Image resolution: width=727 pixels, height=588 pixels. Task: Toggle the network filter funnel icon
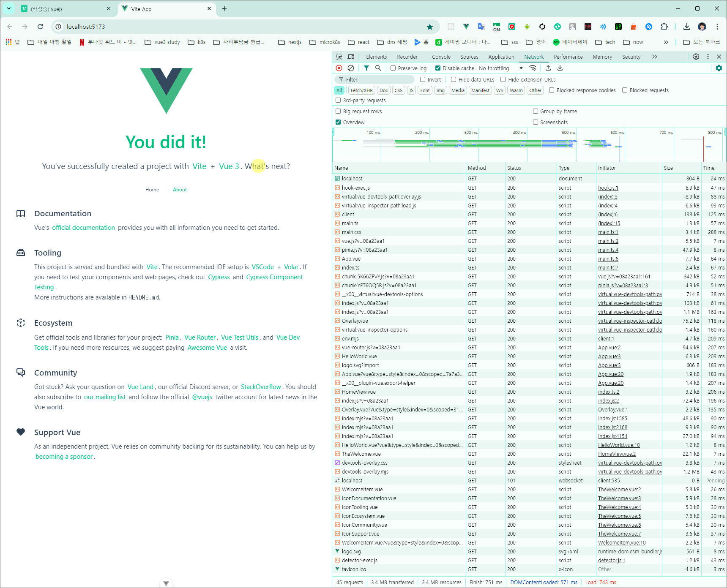pyautogui.click(x=366, y=68)
